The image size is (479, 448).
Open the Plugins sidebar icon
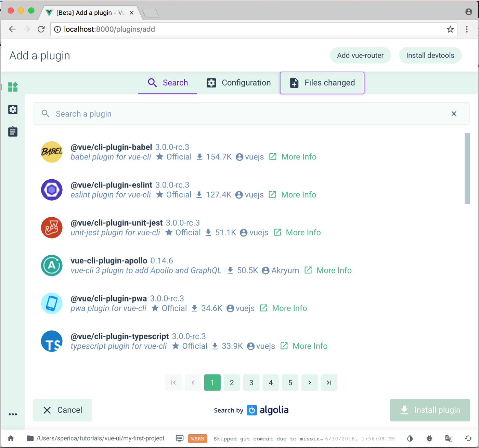(x=13, y=87)
